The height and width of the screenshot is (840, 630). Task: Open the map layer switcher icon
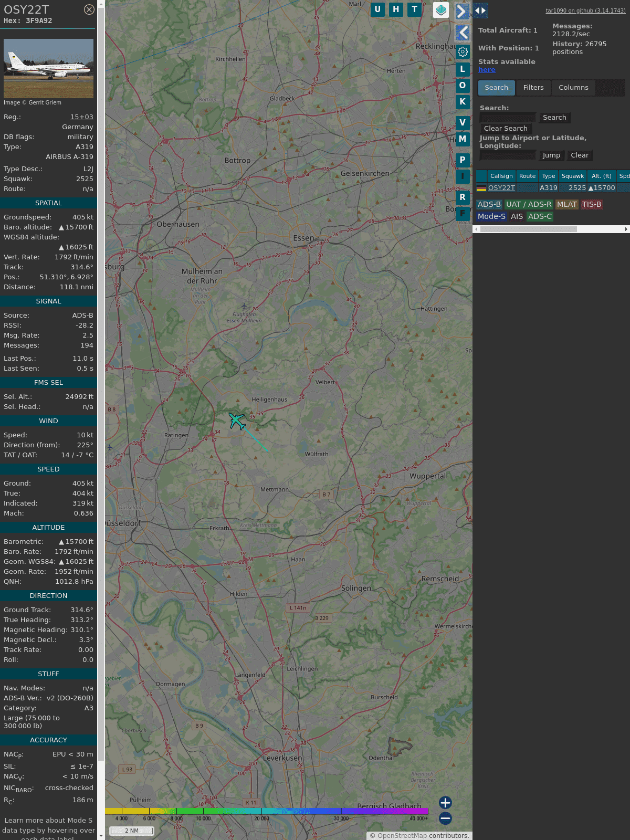[x=441, y=10]
